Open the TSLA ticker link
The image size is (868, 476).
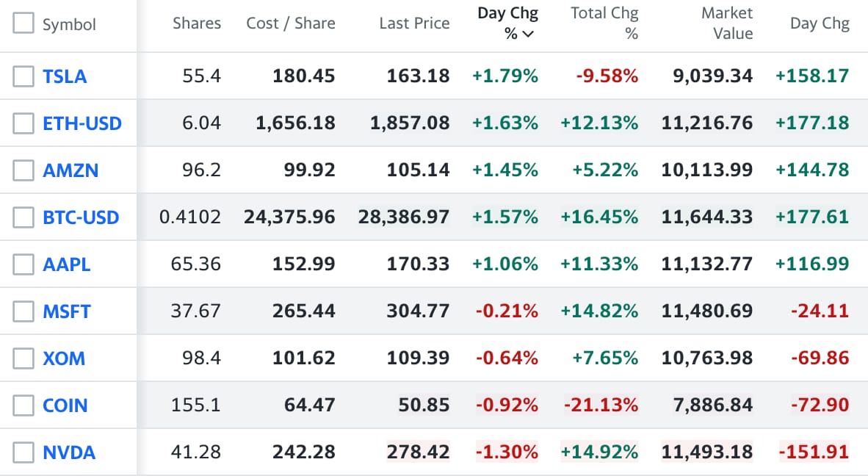click(x=65, y=76)
